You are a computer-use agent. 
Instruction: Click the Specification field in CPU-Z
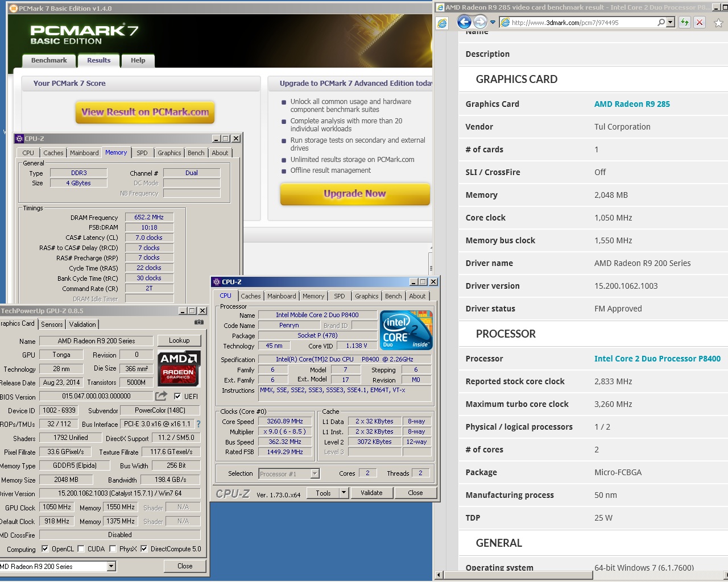(x=345, y=359)
